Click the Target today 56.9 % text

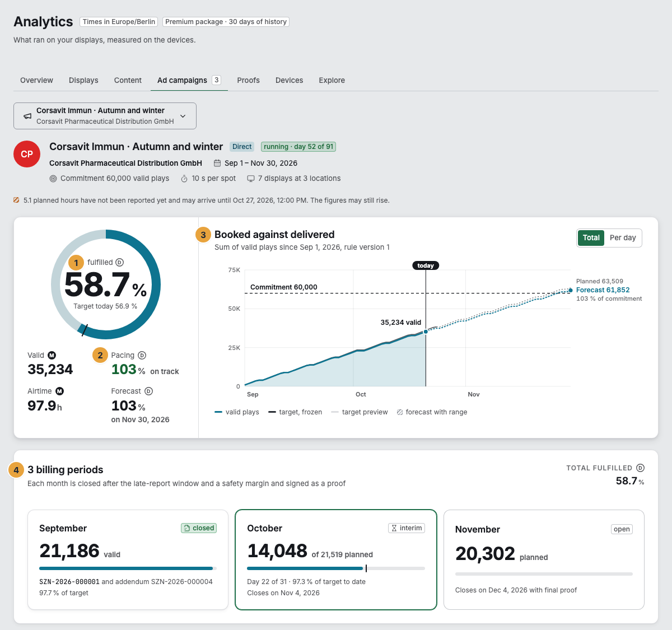point(105,306)
